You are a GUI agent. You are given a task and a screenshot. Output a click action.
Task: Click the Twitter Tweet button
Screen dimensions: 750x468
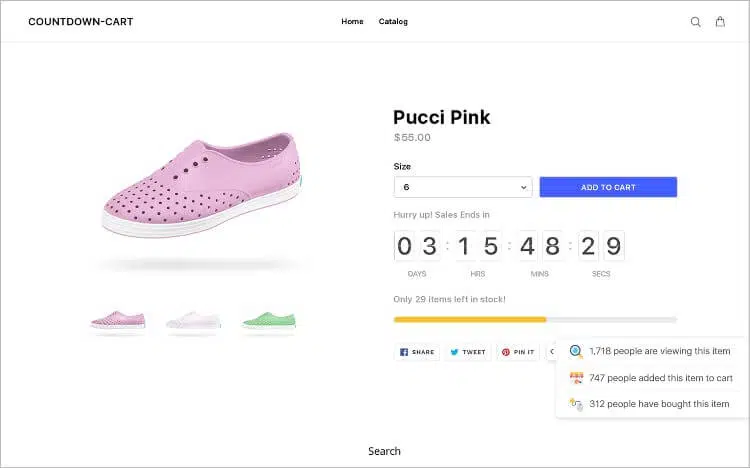tap(467, 352)
